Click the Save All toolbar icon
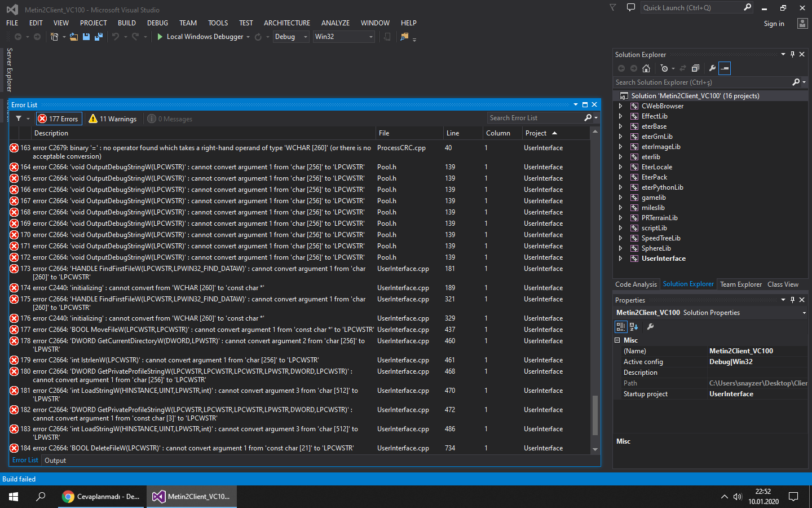The width and height of the screenshot is (812, 508). click(x=99, y=37)
